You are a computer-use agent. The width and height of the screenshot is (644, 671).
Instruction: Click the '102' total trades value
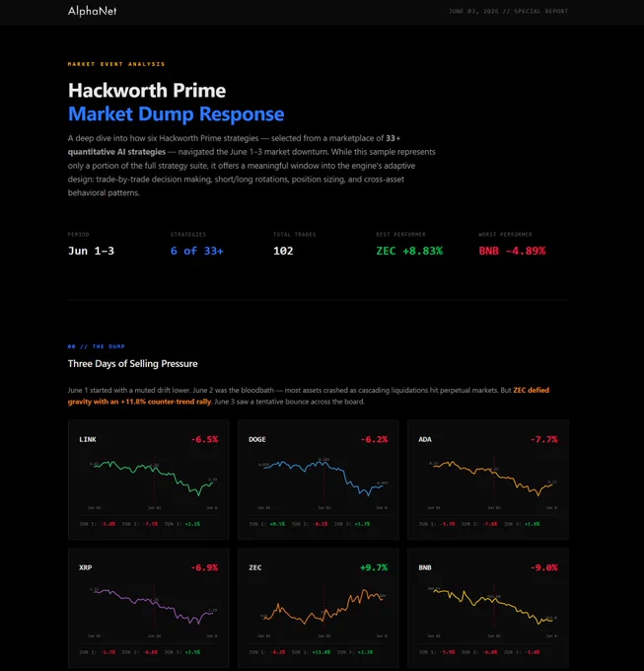point(283,251)
